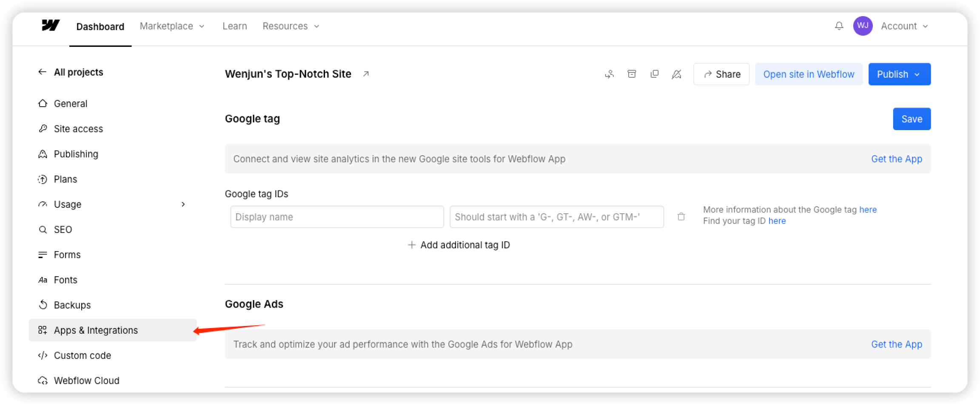Open site external link arrow beside title
Screen dimensions: 980x405
point(366,74)
